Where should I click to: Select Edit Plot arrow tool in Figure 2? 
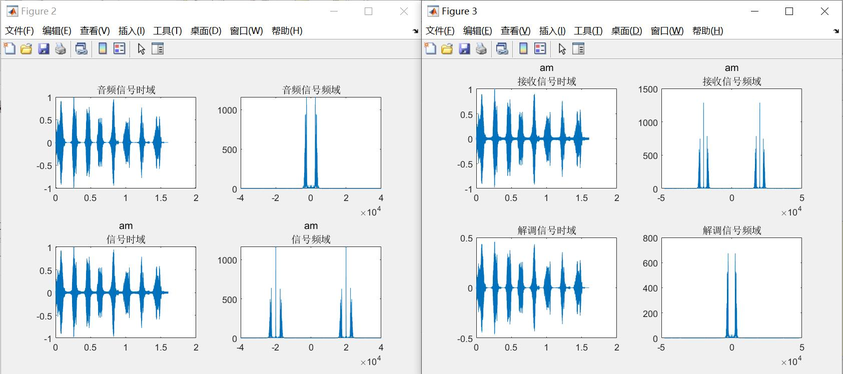[141, 49]
